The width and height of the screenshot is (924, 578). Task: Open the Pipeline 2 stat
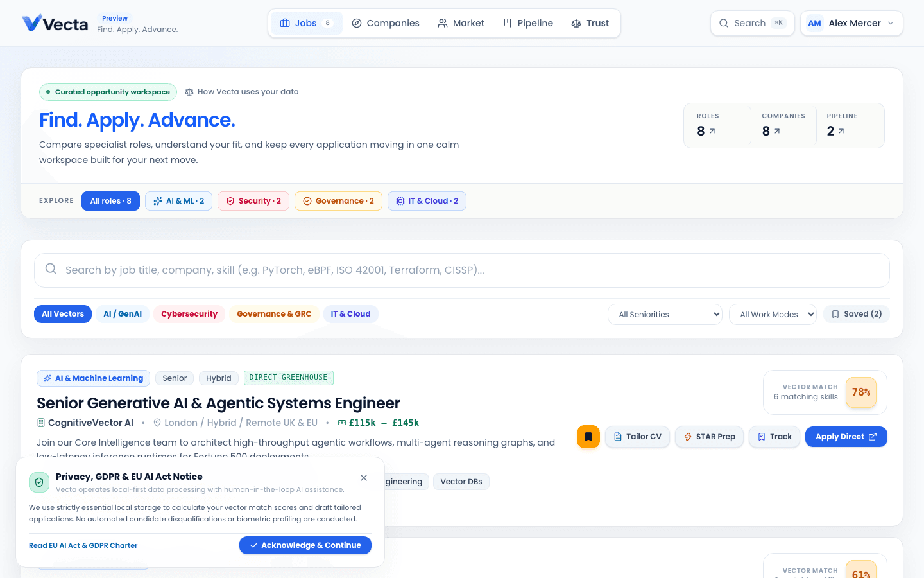tap(849, 125)
